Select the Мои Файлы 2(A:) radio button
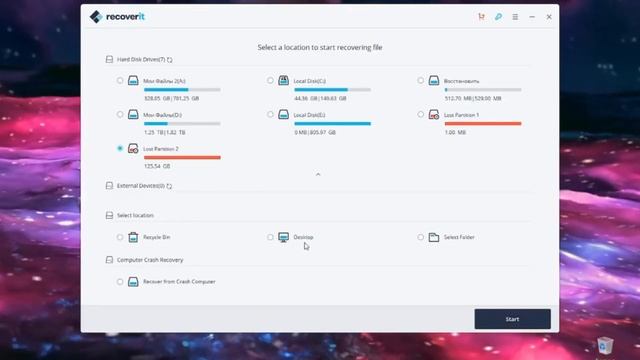The width and height of the screenshot is (640, 360). pyautogui.click(x=120, y=80)
